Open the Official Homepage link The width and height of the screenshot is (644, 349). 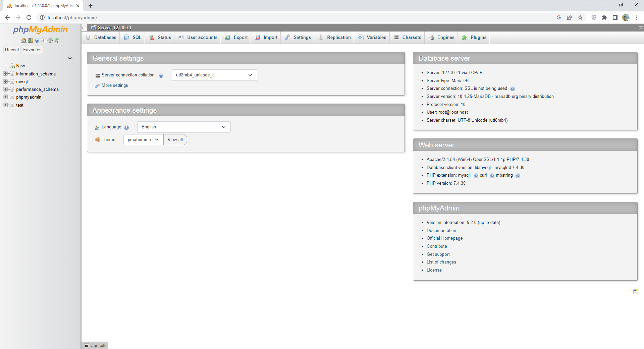point(444,238)
